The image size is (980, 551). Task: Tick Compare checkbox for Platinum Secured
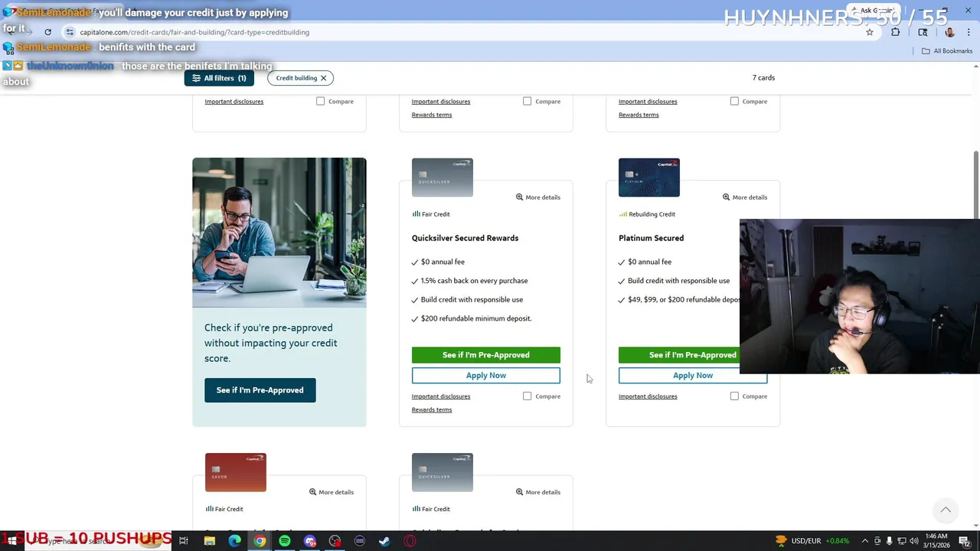[734, 396]
